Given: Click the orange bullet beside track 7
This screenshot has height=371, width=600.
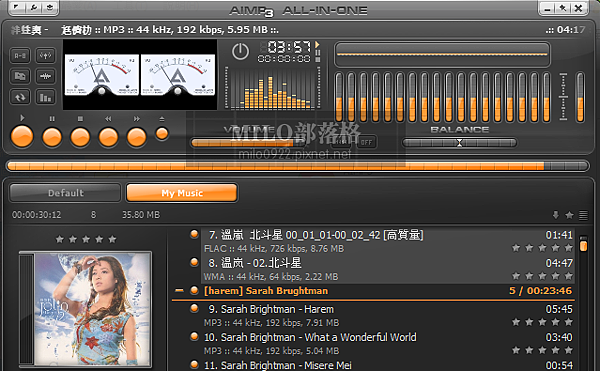Looking at the screenshot, I should [x=194, y=234].
